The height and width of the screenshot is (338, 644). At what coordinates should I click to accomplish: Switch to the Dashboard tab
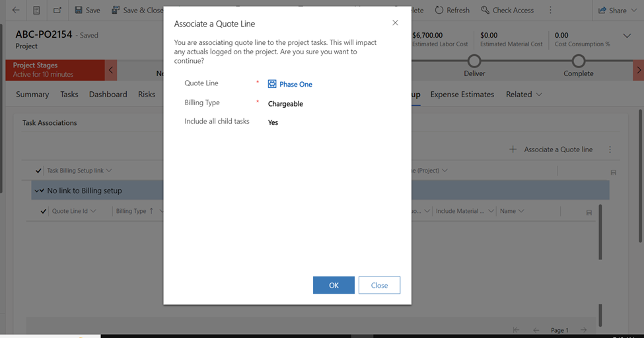(x=108, y=95)
